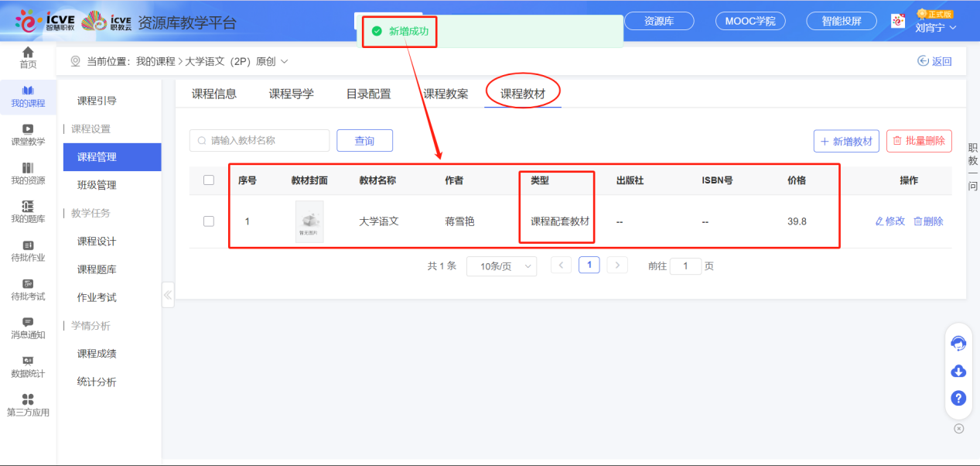980x466 pixels.
Task: Click the cloud download floating icon
Action: [958, 372]
